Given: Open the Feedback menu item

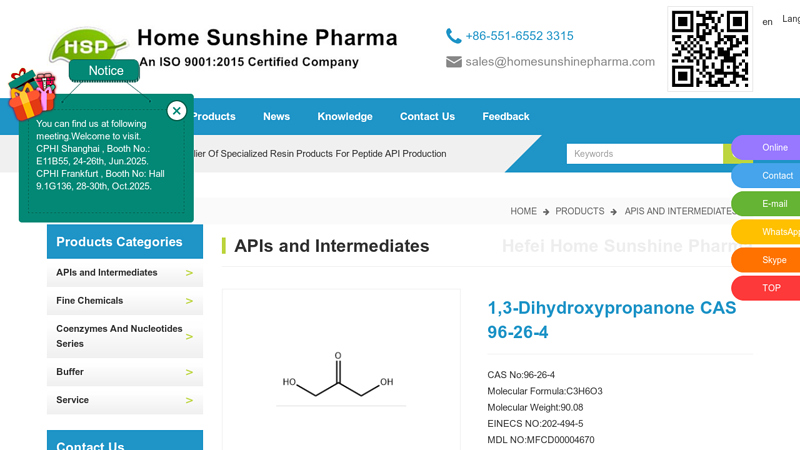Looking at the screenshot, I should tap(506, 116).
